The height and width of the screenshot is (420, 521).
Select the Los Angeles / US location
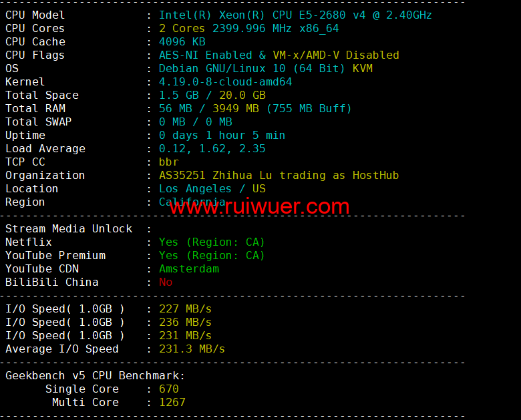tap(212, 189)
